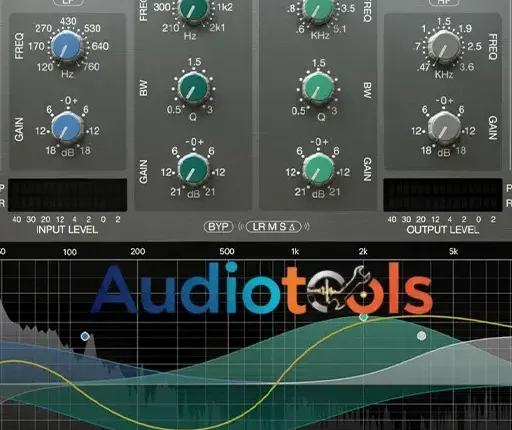Select the gray HF node on the graph
512x430 pixels.
[x=422, y=335]
